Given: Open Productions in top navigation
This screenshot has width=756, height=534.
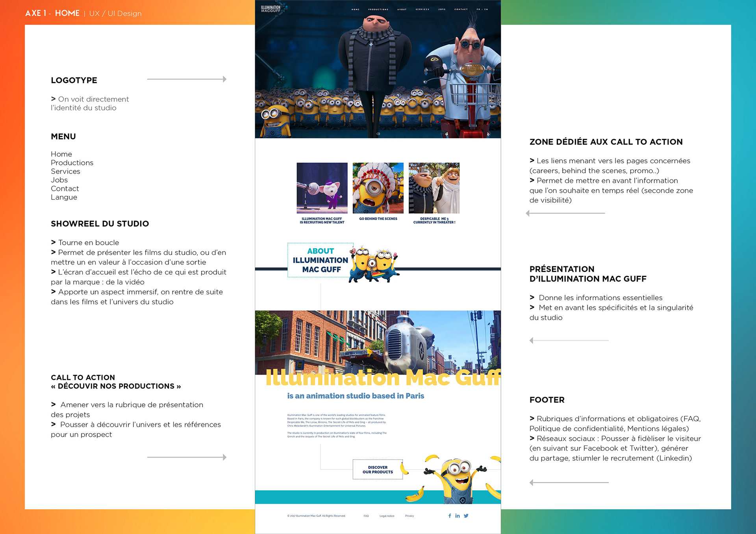Looking at the screenshot, I should point(378,9).
